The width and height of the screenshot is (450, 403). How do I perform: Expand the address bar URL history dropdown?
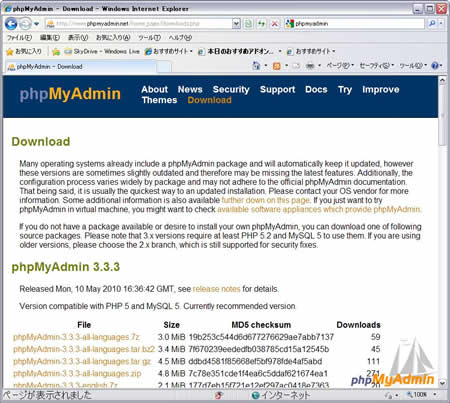click(x=236, y=24)
